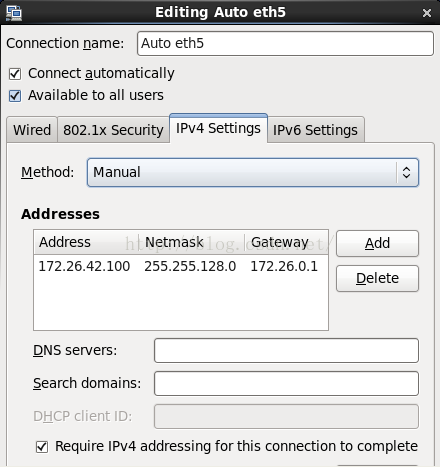
Task: Focus the DNS servers input field
Action: coord(286,350)
